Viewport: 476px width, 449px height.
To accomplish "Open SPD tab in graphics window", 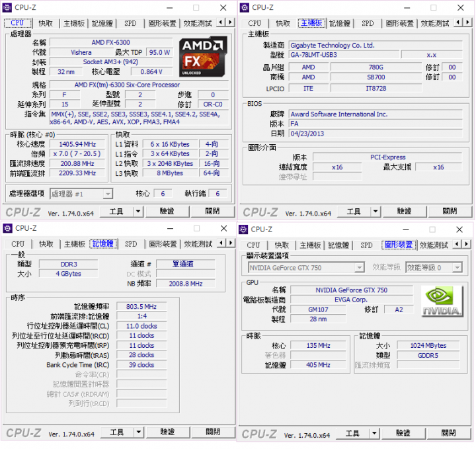I will click(x=367, y=245).
